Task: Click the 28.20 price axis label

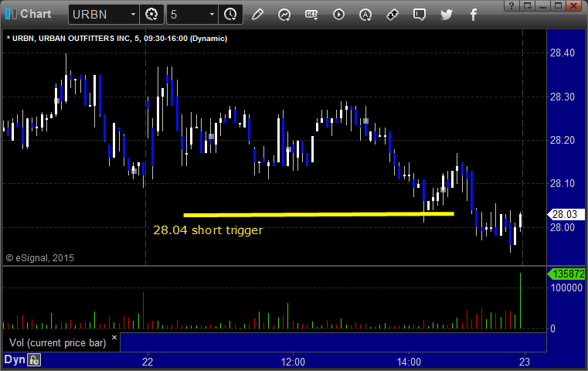Action: pos(563,141)
